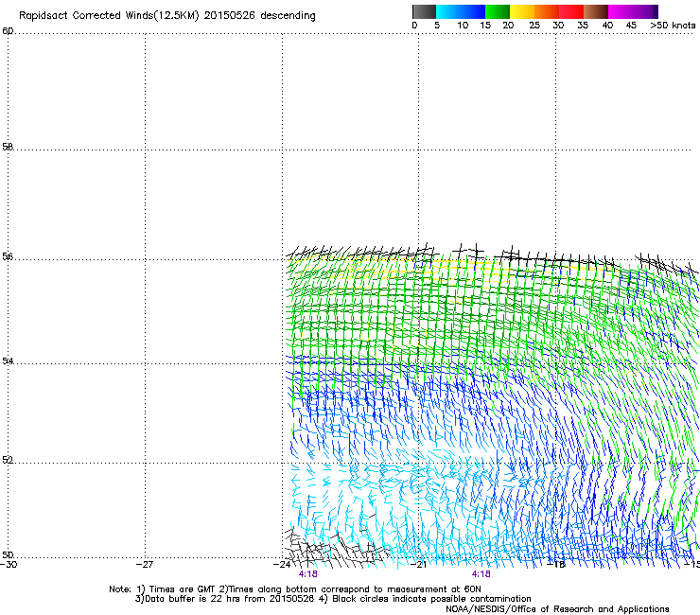This screenshot has height=615, width=700.
Task: Click the latitude label 54
Action: point(8,360)
